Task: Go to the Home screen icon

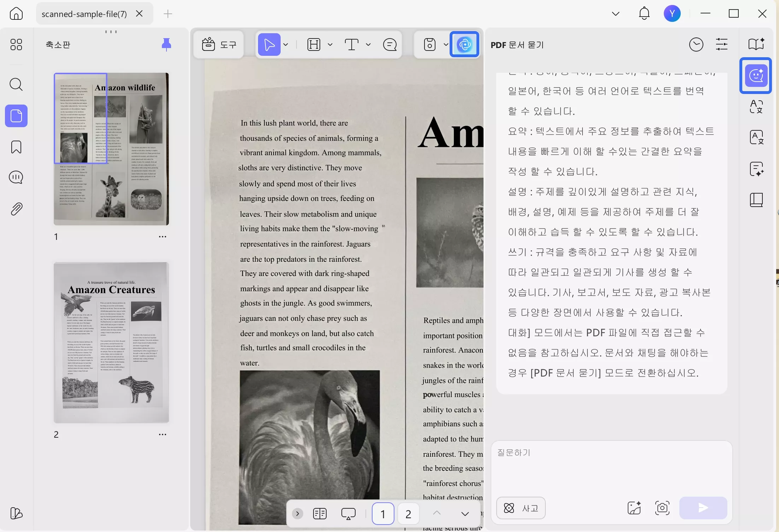Action: 16,14
